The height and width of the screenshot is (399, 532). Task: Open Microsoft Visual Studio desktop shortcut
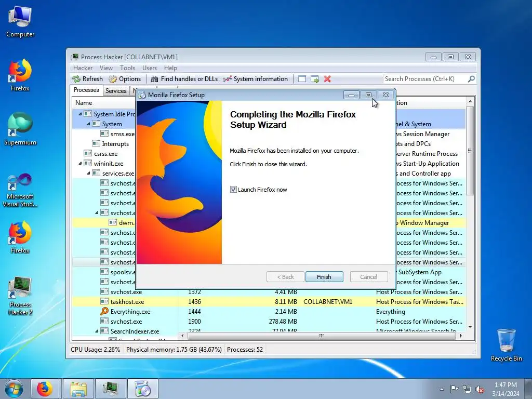[20, 191]
